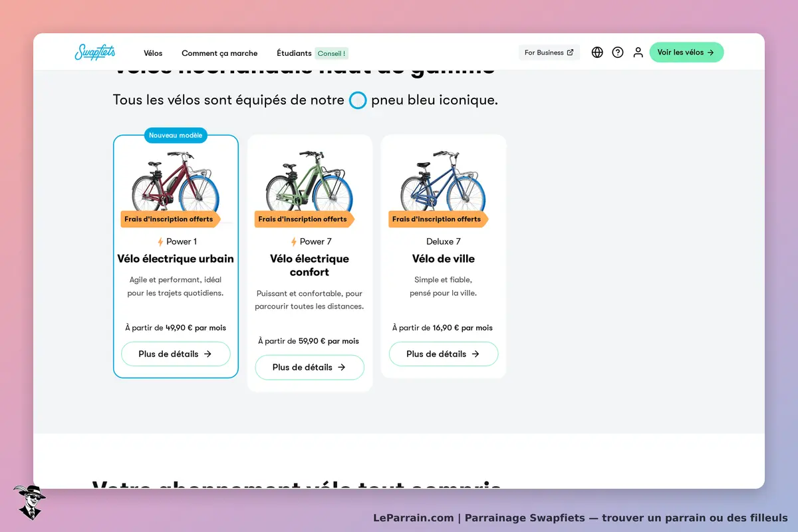Click the Power 7 model name
This screenshot has height=532, width=798.
tap(316, 241)
